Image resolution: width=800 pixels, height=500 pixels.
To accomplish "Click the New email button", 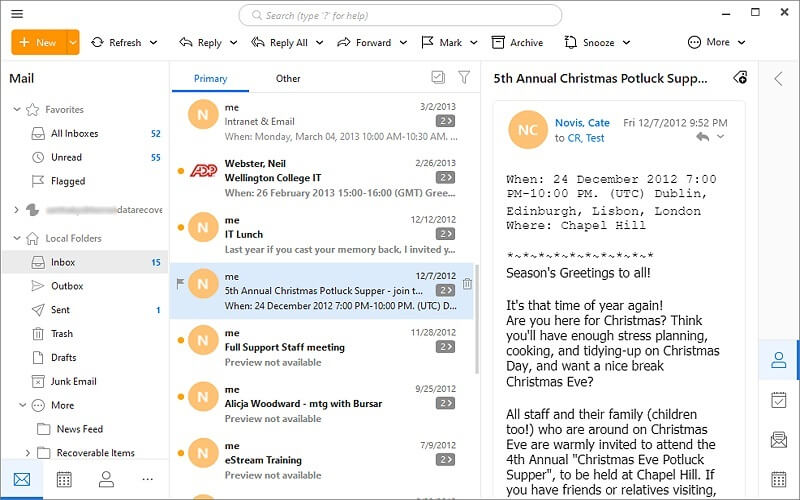I will (x=39, y=42).
